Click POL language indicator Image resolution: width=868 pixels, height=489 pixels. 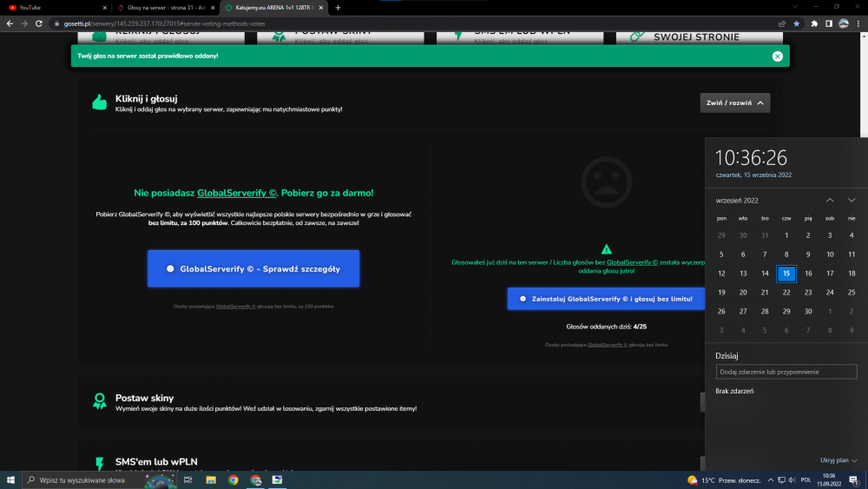pyautogui.click(x=806, y=480)
